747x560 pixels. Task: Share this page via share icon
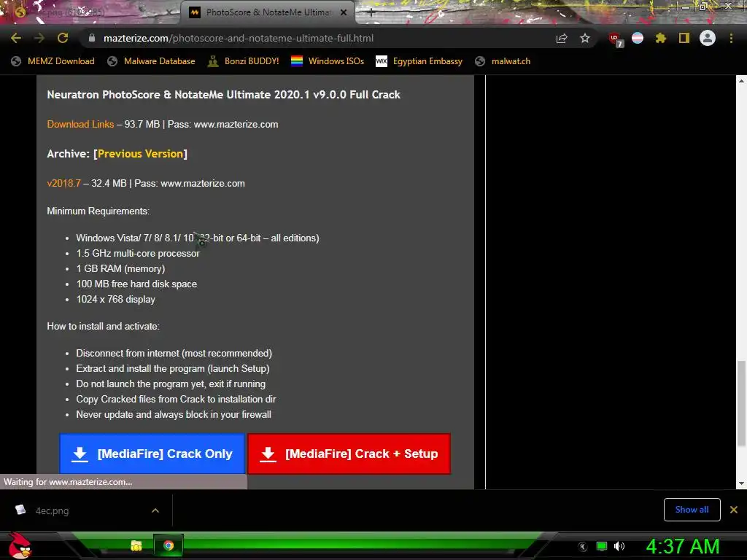[x=562, y=39]
